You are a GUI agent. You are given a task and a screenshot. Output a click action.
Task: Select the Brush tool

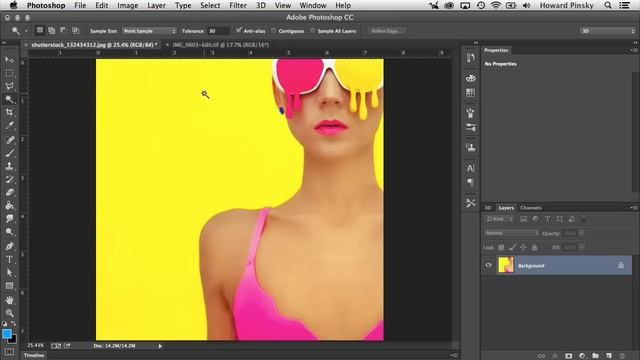coord(9,153)
